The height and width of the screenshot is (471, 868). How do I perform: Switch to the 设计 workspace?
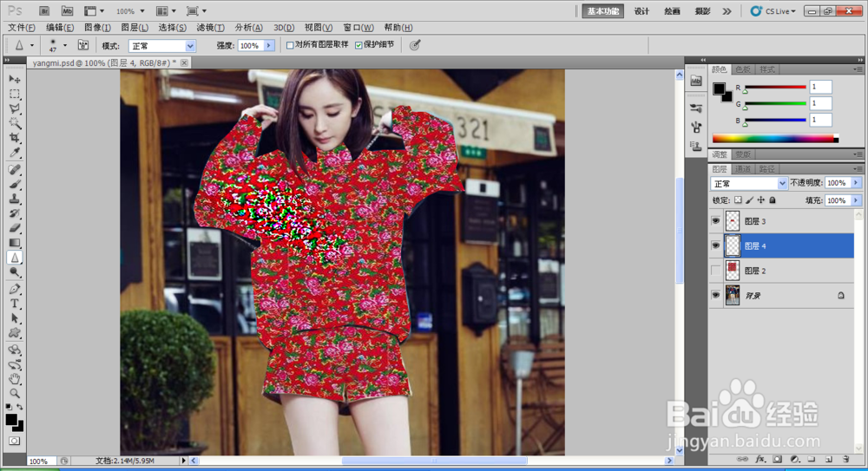pyautogui.click(x=641, y=11)
